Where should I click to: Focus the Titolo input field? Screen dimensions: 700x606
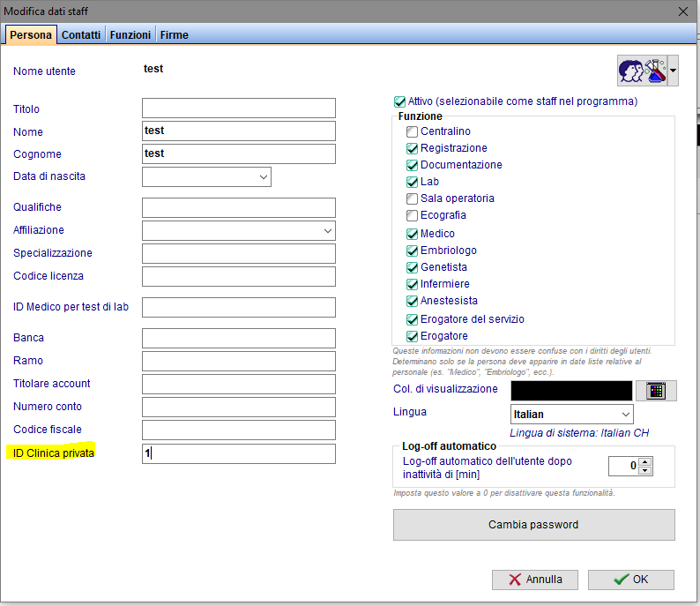tap(239, 108)
